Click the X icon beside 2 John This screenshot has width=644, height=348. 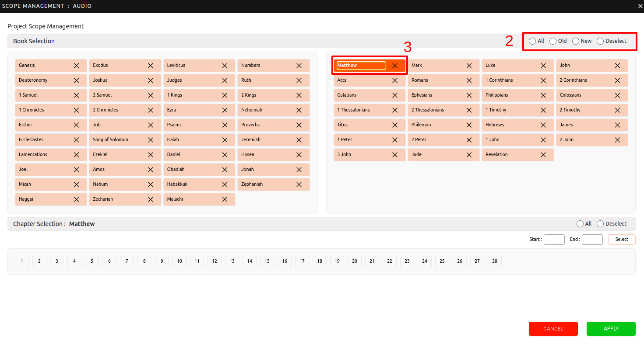pos(617,140)
